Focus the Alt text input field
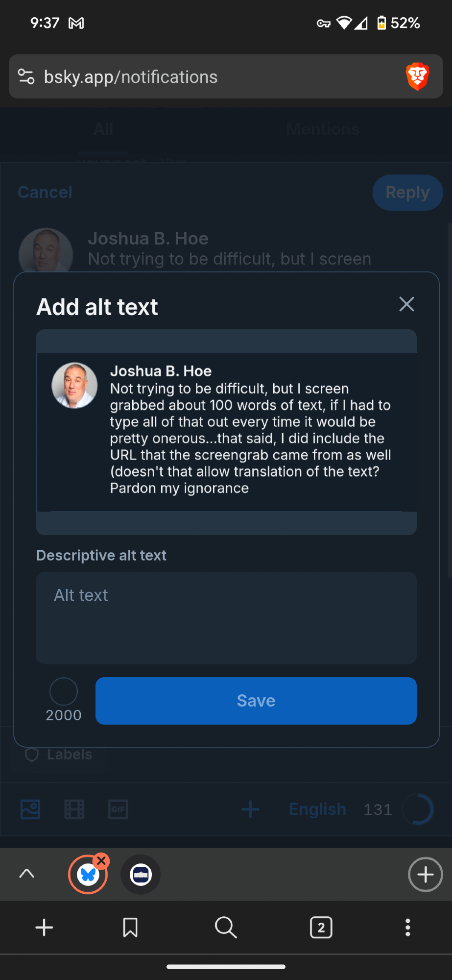 tap(226, 617)
